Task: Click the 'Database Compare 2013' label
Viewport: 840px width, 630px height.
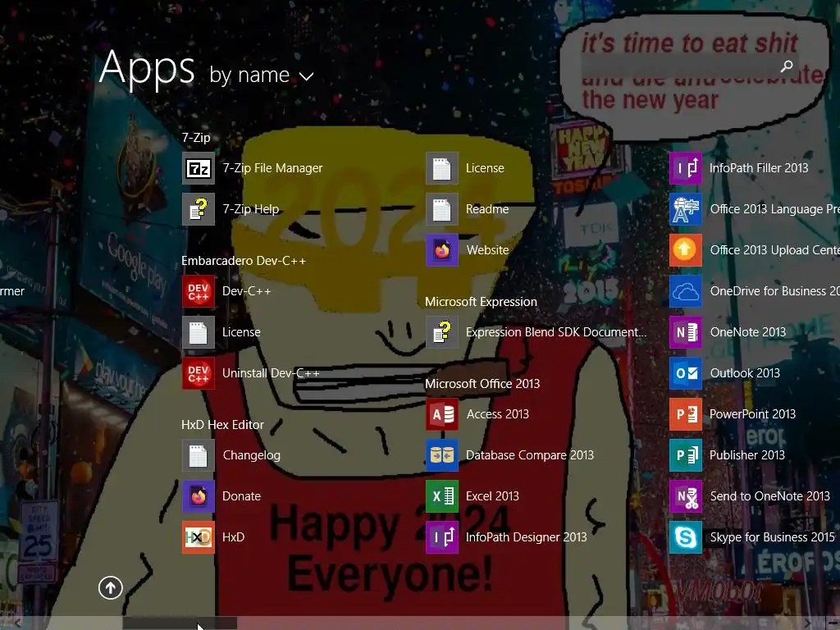Action: [529, 455]
